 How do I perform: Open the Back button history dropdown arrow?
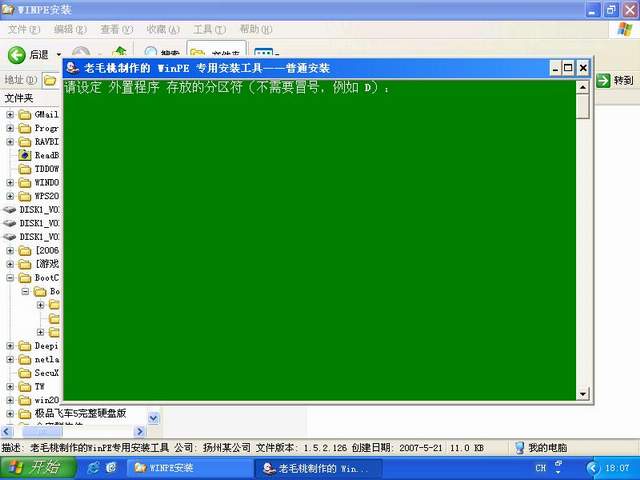click(x=59, y=54)
